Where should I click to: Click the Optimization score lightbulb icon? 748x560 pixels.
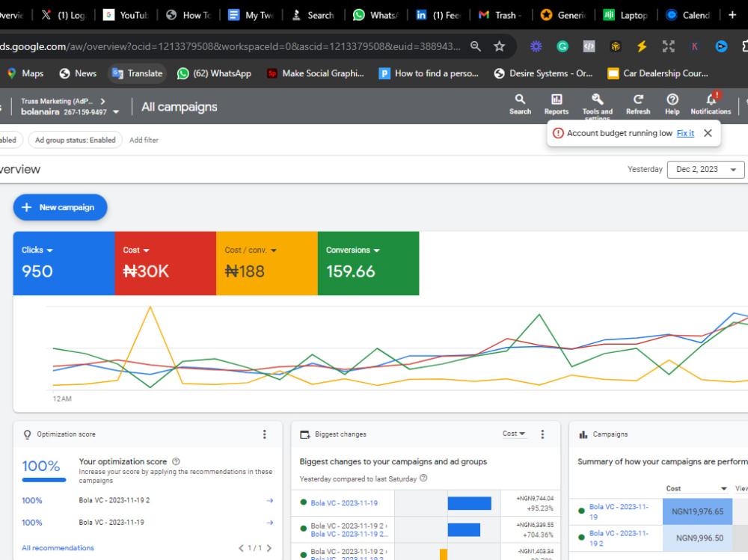click(x=27, y=434)
